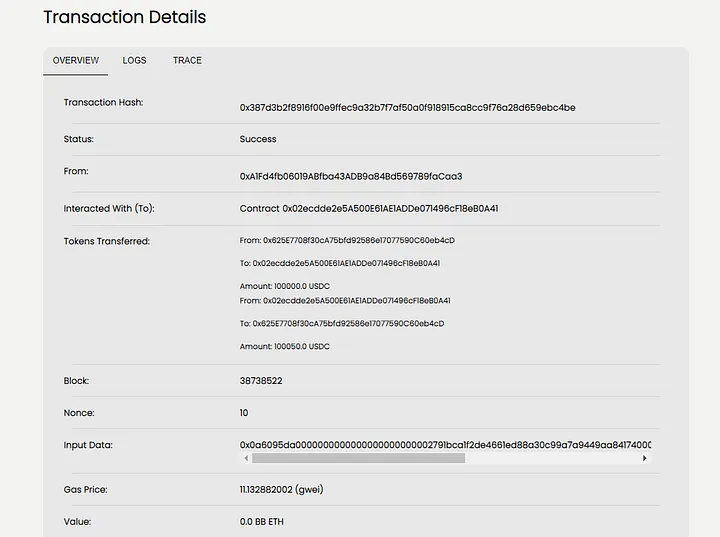Click first token transfer's To address

(352, 264)
